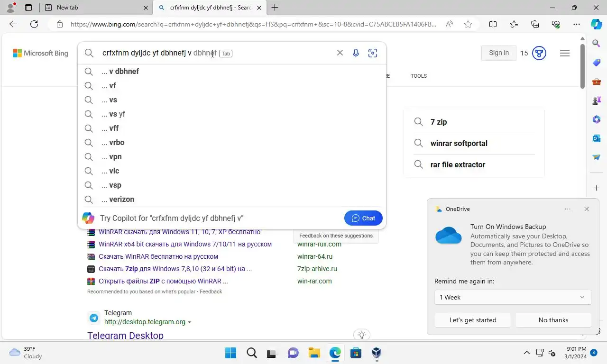View site information lock icon

[59, 24]
